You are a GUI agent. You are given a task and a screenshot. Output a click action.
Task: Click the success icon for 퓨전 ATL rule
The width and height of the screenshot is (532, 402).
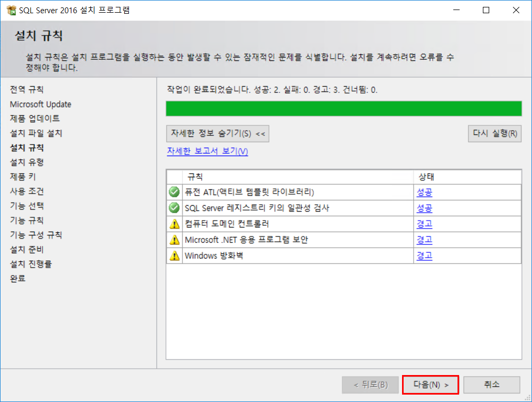point(174,192)
